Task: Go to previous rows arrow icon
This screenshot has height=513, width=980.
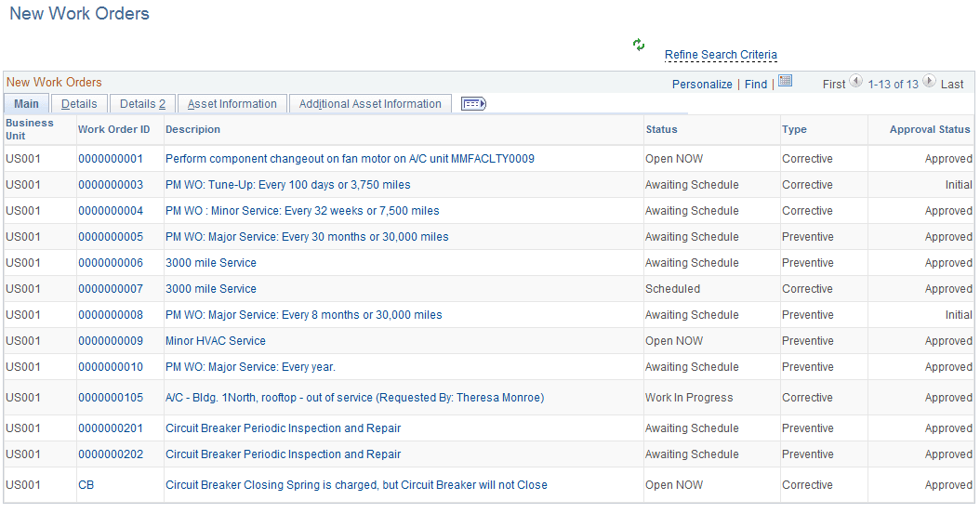Action: (x=855, y=81)
